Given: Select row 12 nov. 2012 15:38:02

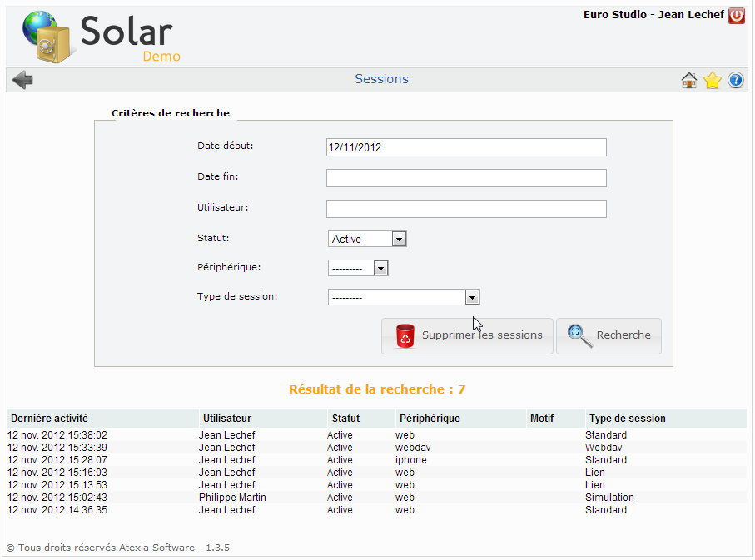Looking at the screenshot, I should click(376, 435).
